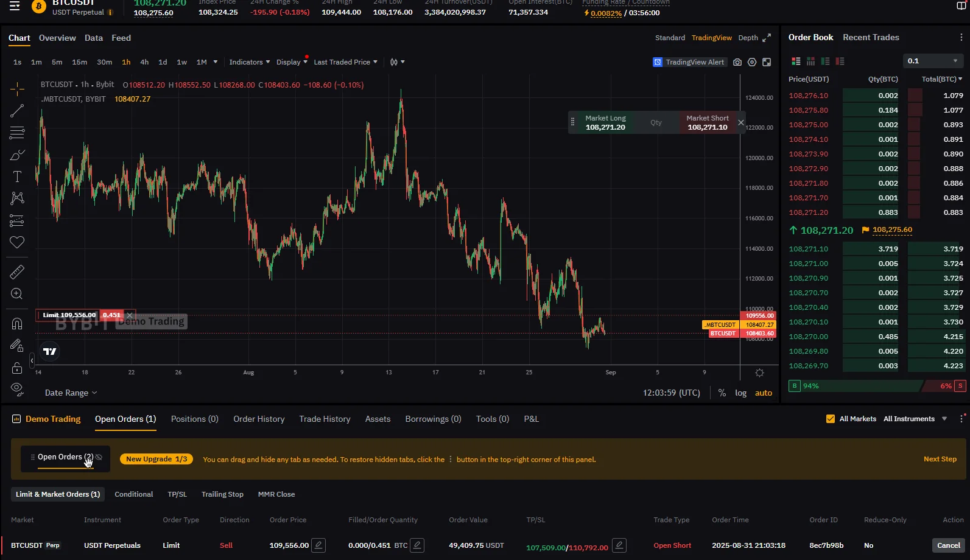This screenshot has width=970, height=560.
Task: Click the price flag icon in order book
Action: [865, 230]
